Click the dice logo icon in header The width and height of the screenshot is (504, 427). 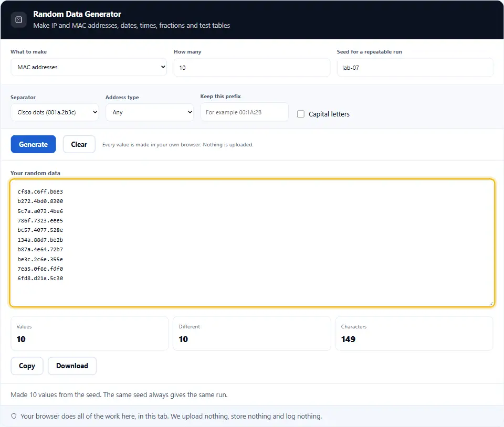coord(19,19)
